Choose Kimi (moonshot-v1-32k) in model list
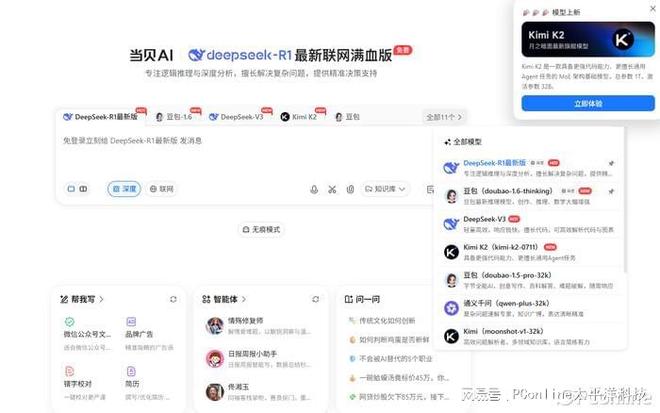Viewport: 660px width, 413px height. (529, 336)
